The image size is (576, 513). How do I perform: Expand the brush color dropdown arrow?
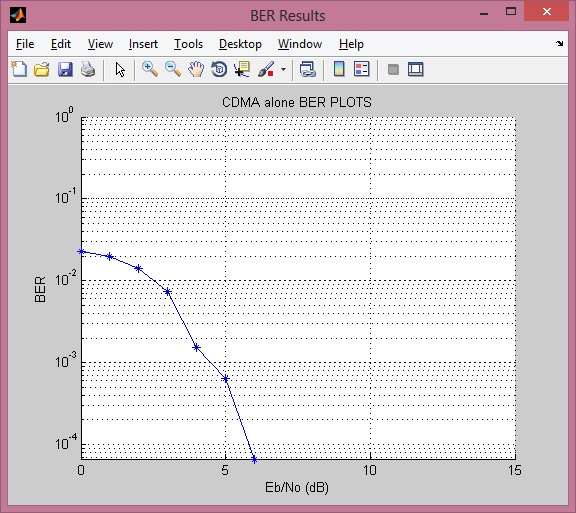pos(283,69)
